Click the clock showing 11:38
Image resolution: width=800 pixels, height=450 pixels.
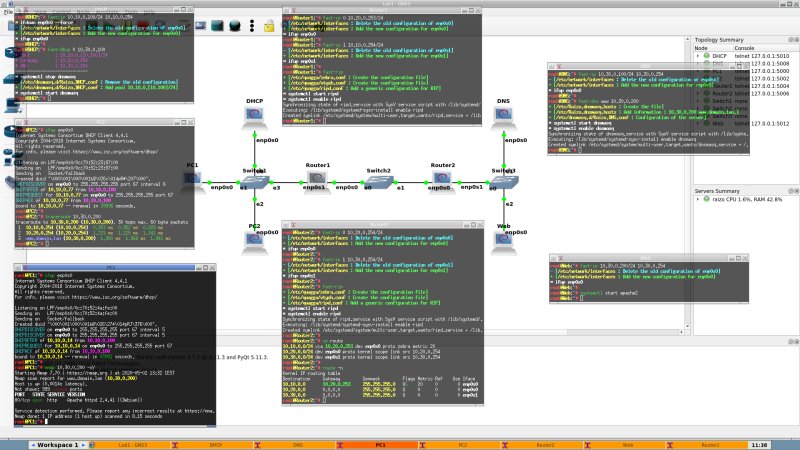[758, 443]
